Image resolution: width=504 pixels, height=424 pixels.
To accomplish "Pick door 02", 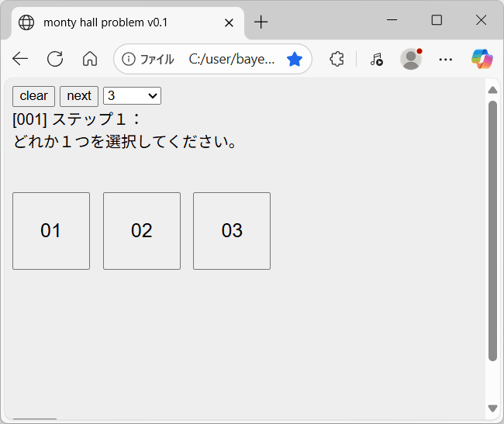I will coord(142,231).
